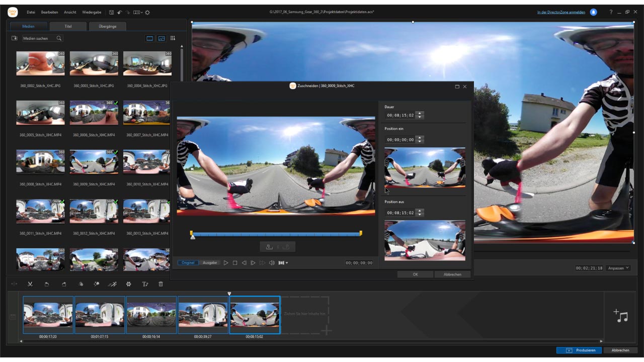Click the import media folder icon
This screenshot has height=362, width=644.
[15, 38]
